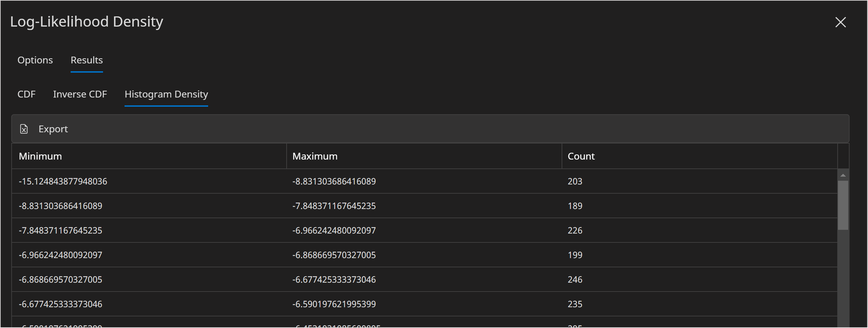Image resolution: width=868 pixels, height=328 pixels.
Task: Click the Maximum column header
Action: coord(315,156)
